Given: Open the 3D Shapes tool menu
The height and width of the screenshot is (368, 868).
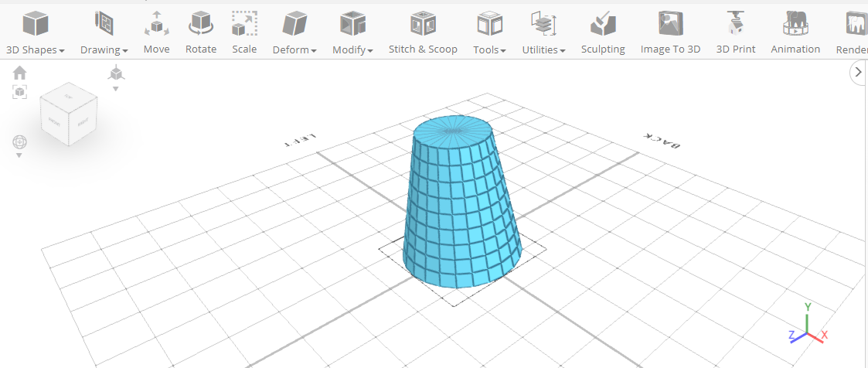Looking at the screenshot, I should (x=36, y=32).
